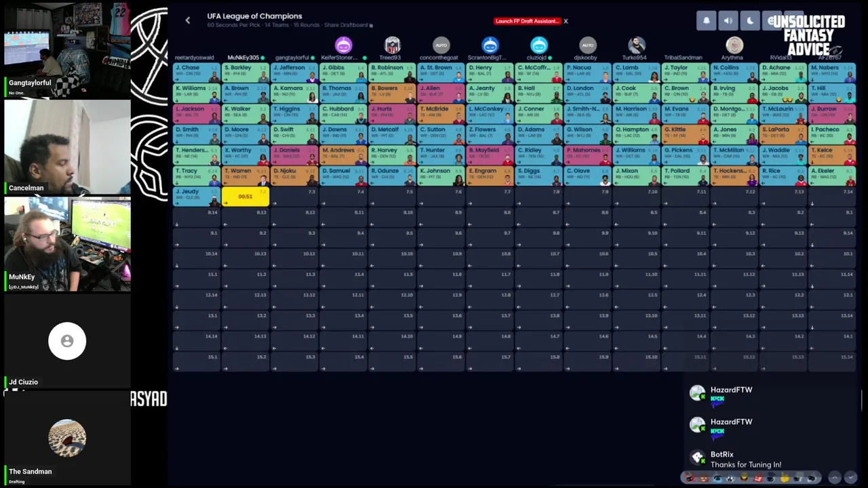Viewport: 868px width, 488px height.
Task: Open Treed93 NFL logo avatar
Action: coord(393,45)
